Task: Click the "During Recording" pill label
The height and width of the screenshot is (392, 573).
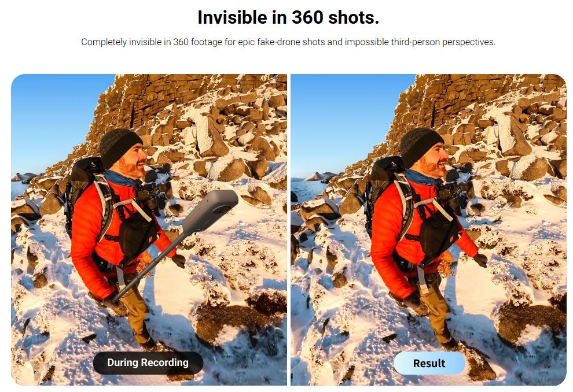Action: click(x=148, y=363)
